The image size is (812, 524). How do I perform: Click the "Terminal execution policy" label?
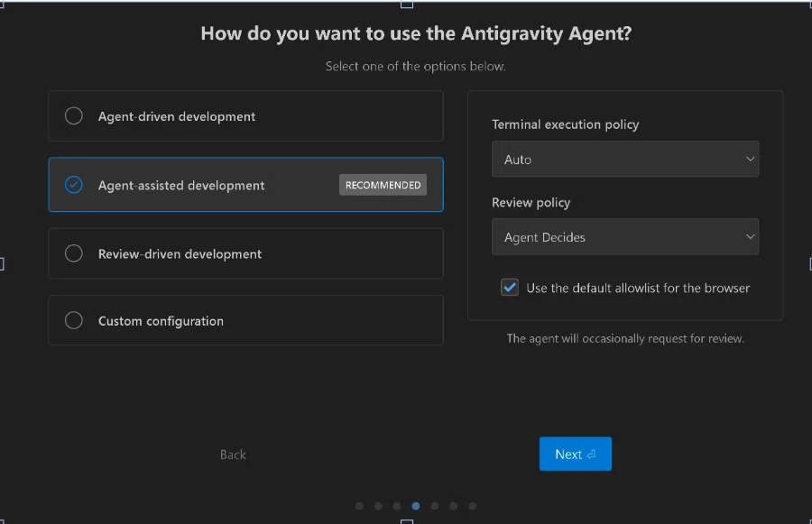566,124
